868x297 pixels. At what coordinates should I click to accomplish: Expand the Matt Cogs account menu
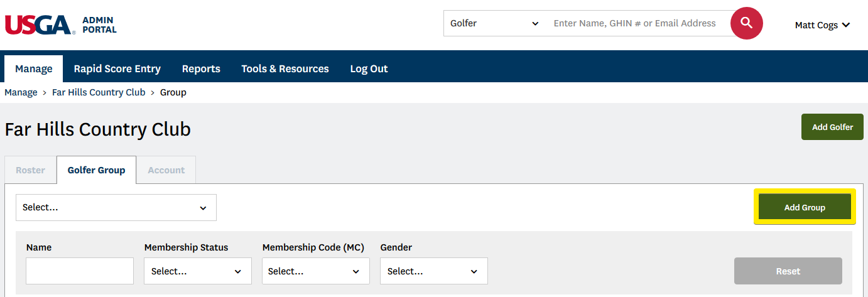822,25
